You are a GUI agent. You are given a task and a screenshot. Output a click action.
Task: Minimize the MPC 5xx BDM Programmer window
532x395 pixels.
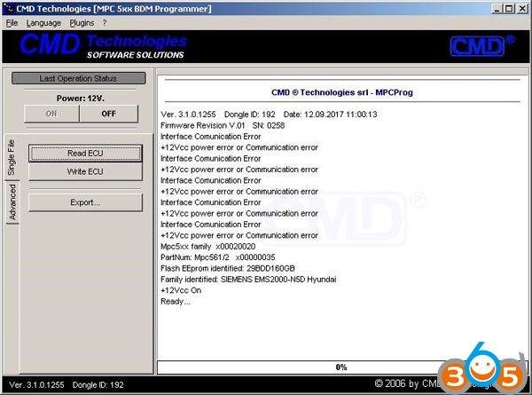click(x=497, y=9)
